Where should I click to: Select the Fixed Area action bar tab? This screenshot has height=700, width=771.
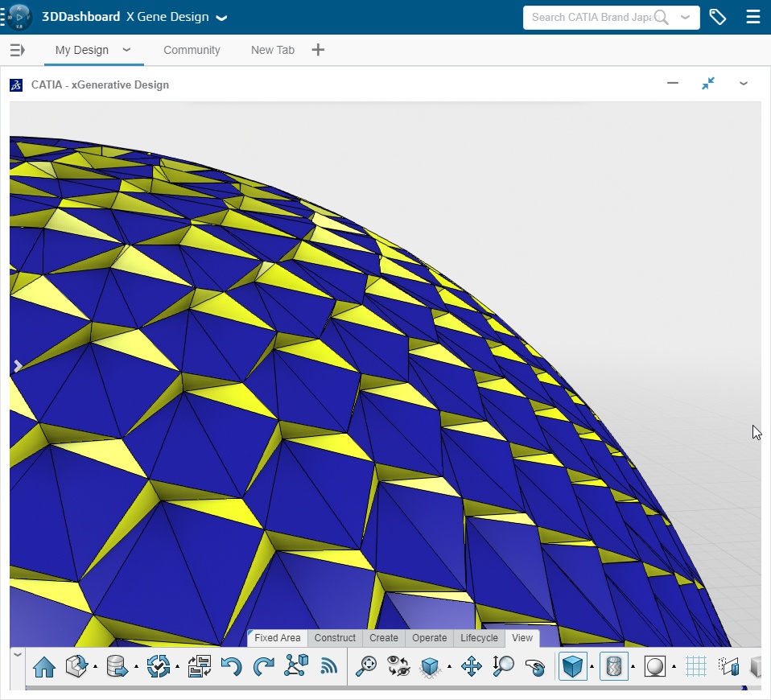tap(278, 638)
